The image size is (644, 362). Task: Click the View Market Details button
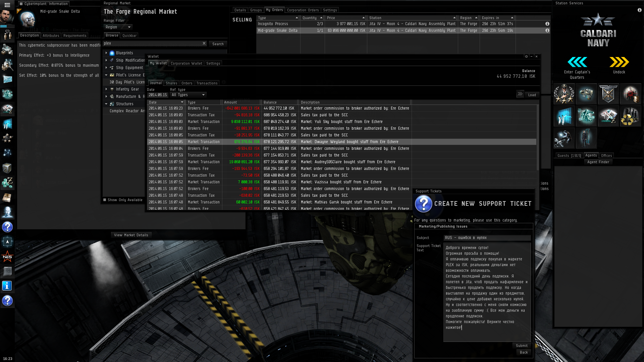131,235
